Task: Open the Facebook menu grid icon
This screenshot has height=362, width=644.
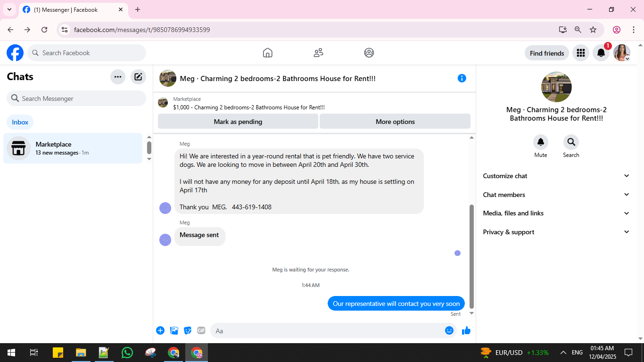Action: (581, 53)
